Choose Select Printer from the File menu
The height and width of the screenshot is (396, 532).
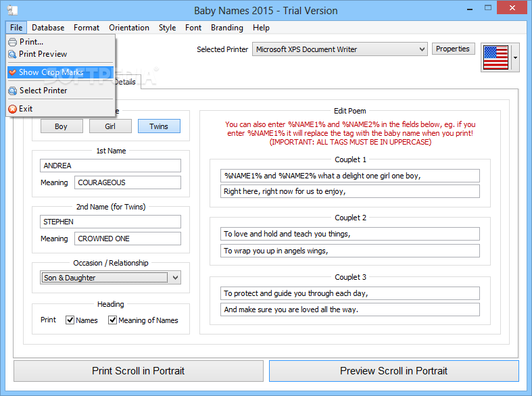(60, 91)
